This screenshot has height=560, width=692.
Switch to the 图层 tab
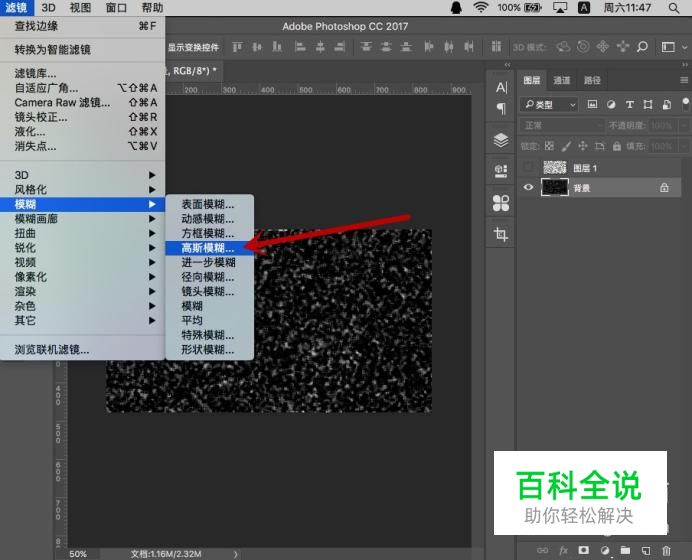(x=532, y=80)
